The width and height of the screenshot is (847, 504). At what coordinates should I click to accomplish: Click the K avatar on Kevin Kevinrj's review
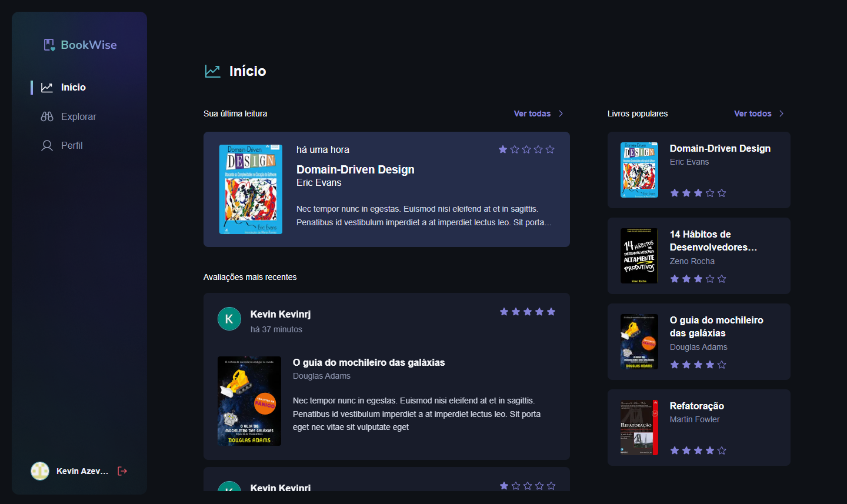[x=229, y=318]
